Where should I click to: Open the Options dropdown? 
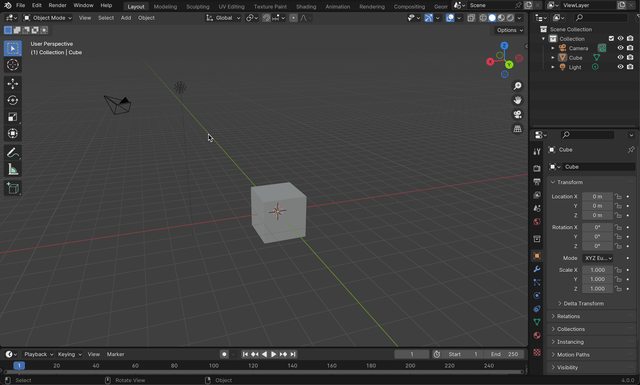tap(510, 30)
